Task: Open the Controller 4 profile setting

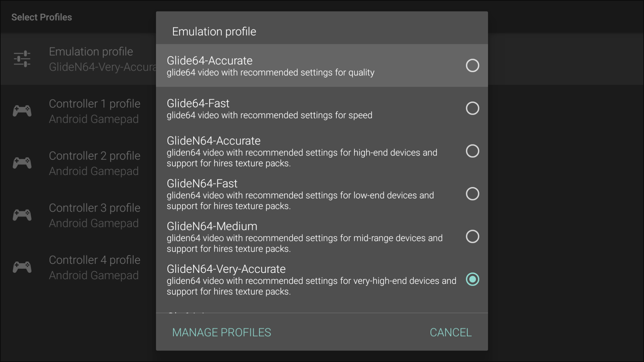Action: [x=95, y=267]
